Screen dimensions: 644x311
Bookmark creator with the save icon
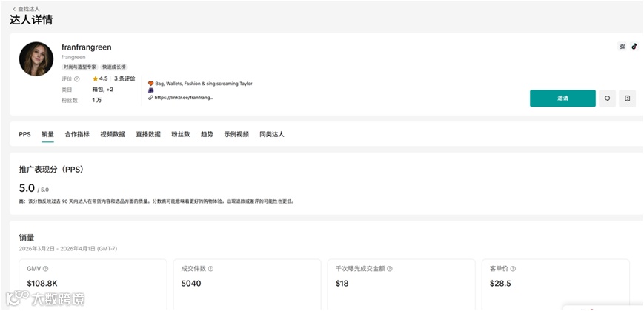click(x=627, y=98)
